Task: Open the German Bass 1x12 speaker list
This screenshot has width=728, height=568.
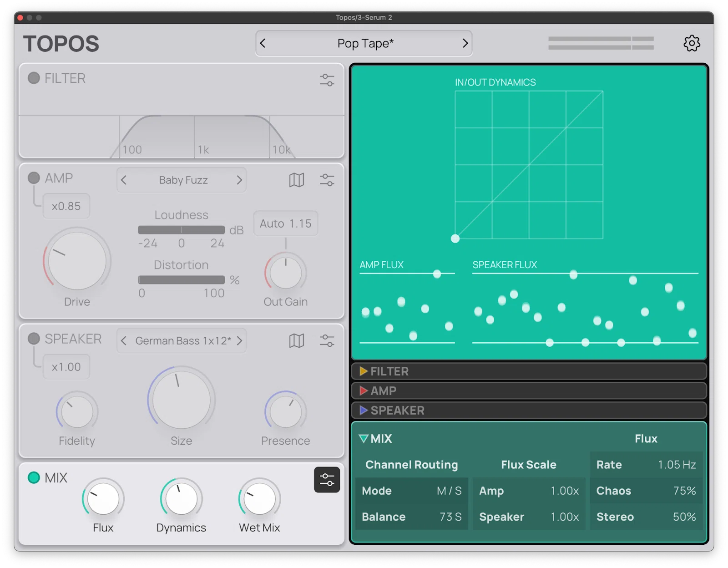Action: tap(183, 340)
